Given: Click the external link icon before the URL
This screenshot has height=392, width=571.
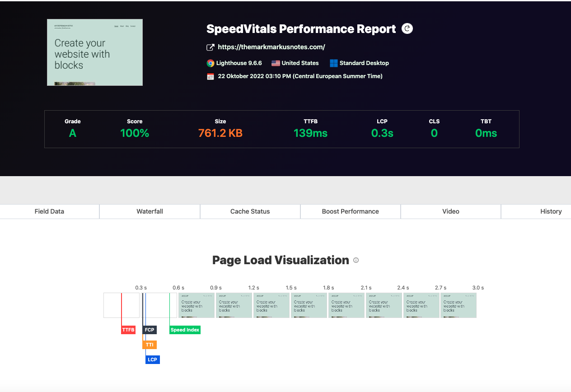Looking at the screenshot, I should pyautogui.click(x=210, y=47).
